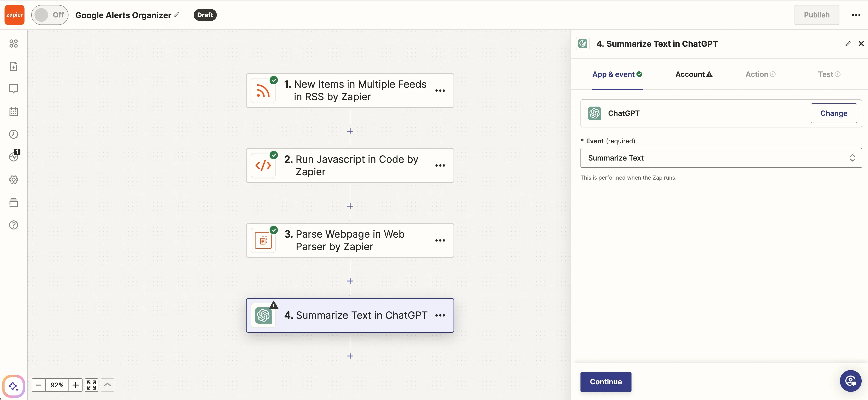
Task: Open the three-dot menu on step 4
Action: coord(440,315)
